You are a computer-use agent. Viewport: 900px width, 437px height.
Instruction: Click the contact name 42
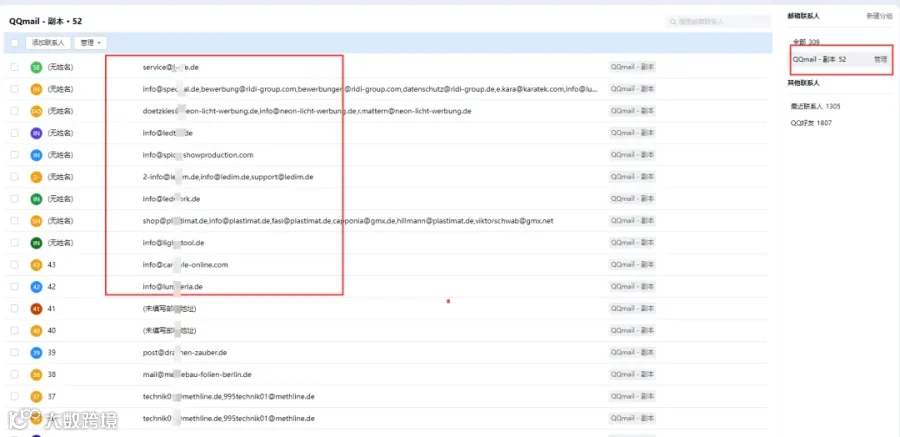pyautogui.click(x=52, y=287)
